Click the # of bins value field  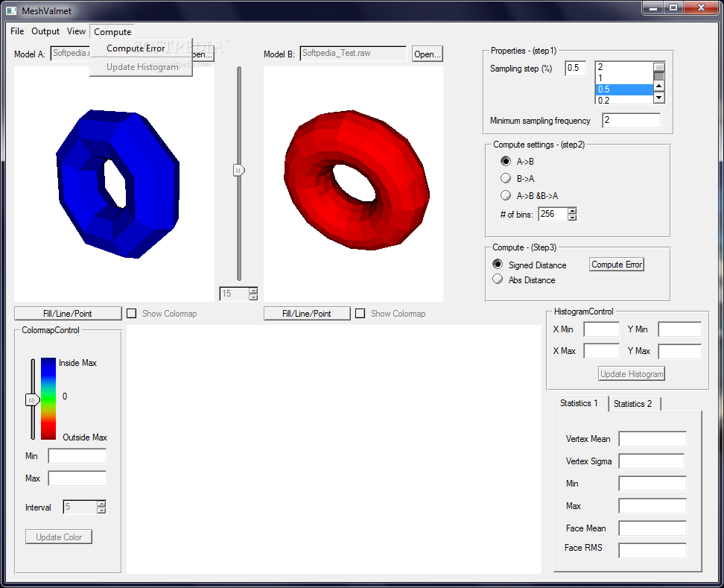click(553, 214)
